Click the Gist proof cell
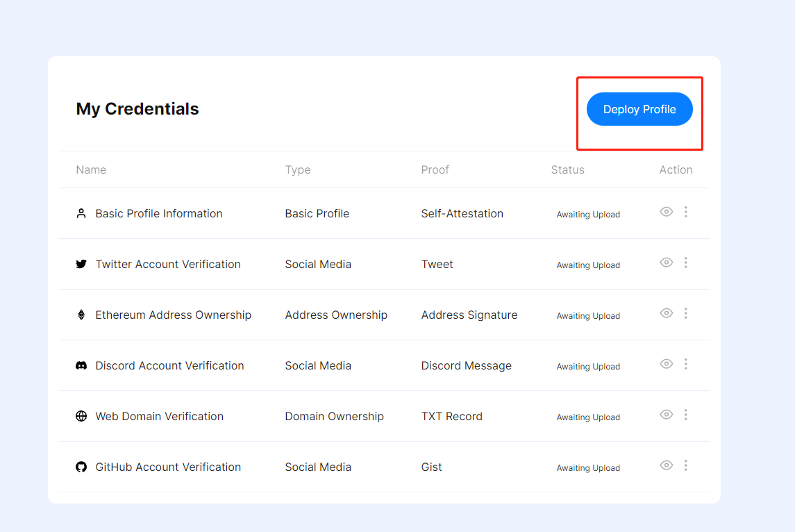Screen dimensions: 795x532 431,467
